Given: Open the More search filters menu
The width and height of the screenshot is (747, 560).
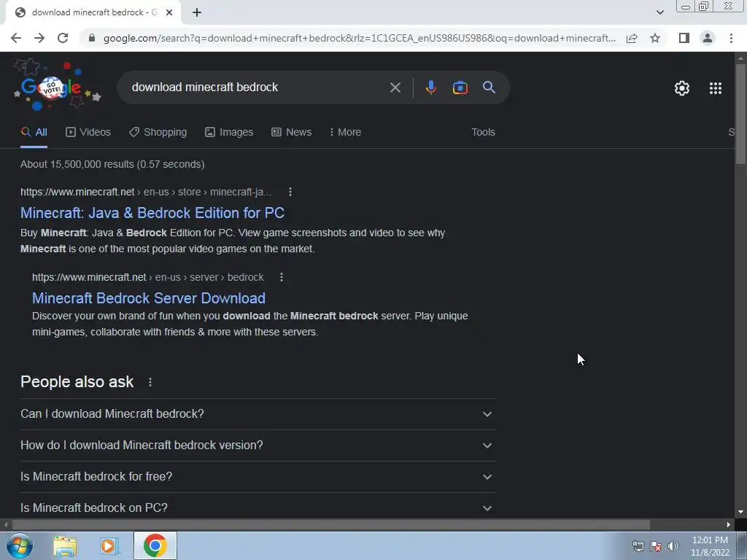Looking at the screenshot, I should click(345, 133).
